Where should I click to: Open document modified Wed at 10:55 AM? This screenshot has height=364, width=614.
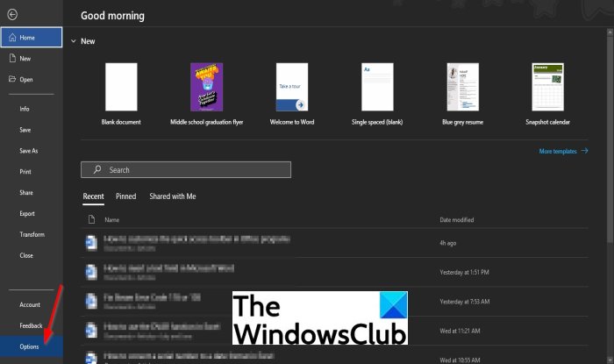click(334, 355)
